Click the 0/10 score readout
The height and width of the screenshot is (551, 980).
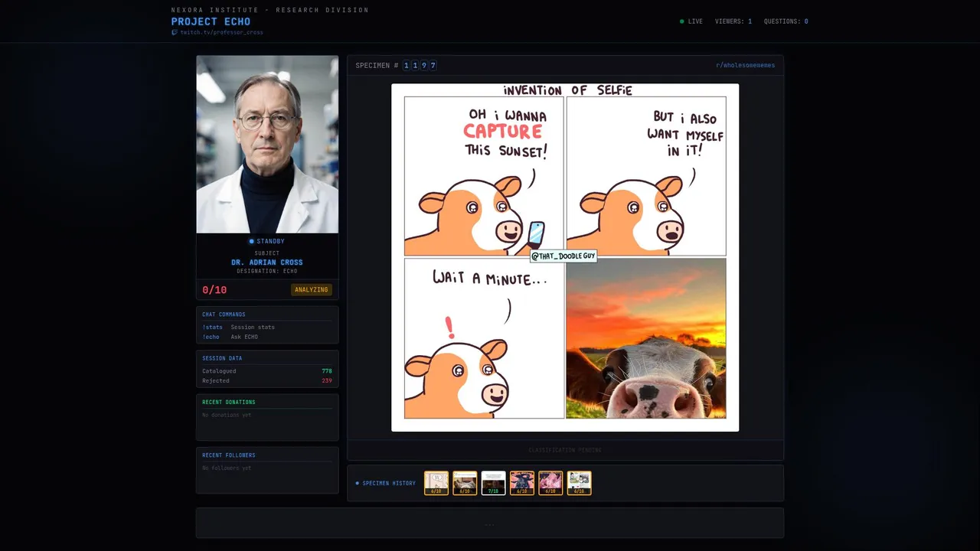tap(214, 290)
